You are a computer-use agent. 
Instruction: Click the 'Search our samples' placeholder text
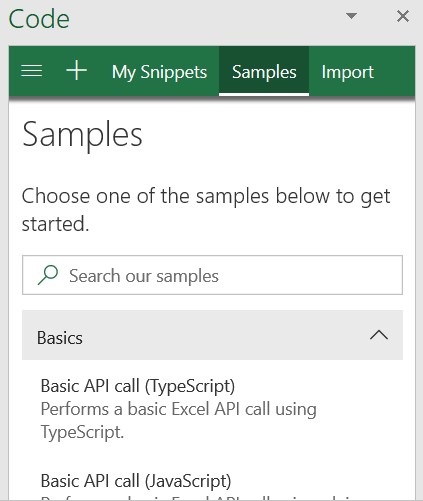pyautogui.click(x=144, y=276)
